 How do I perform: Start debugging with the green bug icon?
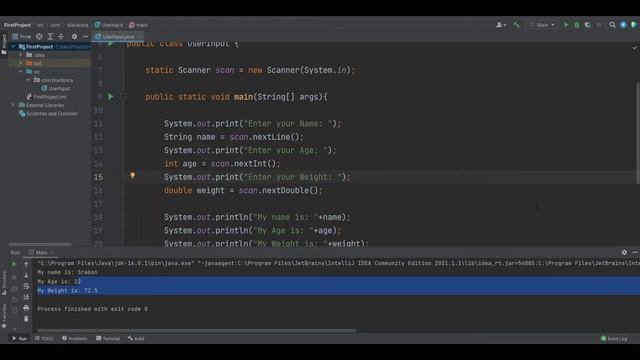(x=577, y=25)
